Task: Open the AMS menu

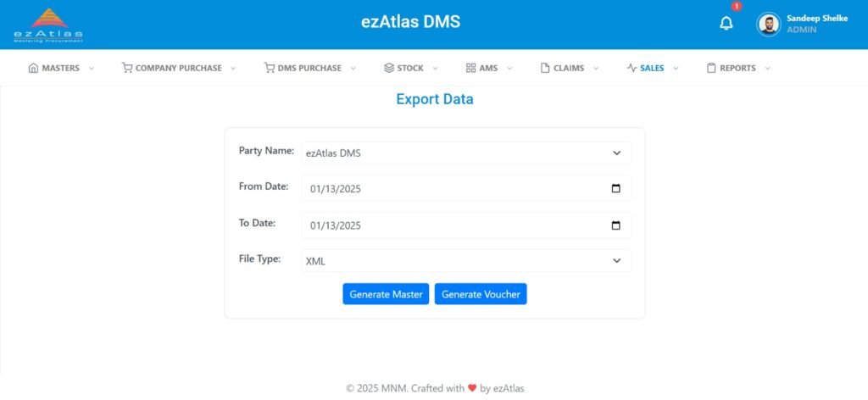Action: 489,68
